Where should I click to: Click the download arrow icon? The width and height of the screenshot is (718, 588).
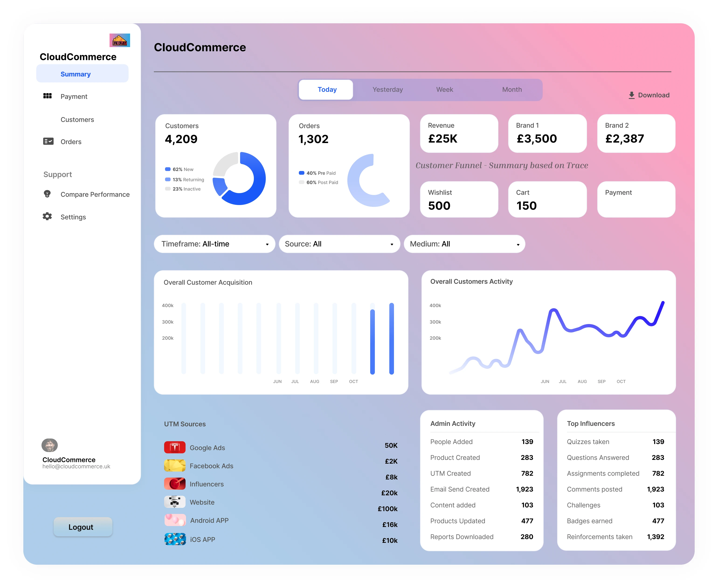tap(631, 95)
